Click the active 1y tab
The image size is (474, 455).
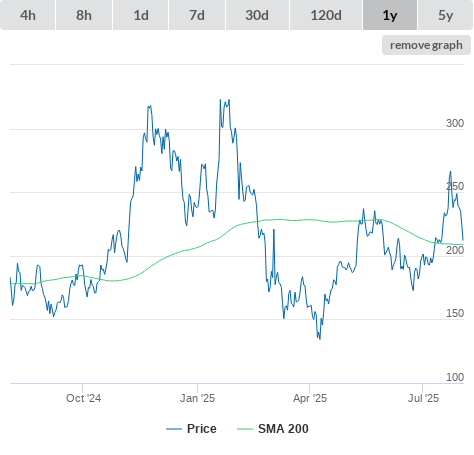coord(390,15)
